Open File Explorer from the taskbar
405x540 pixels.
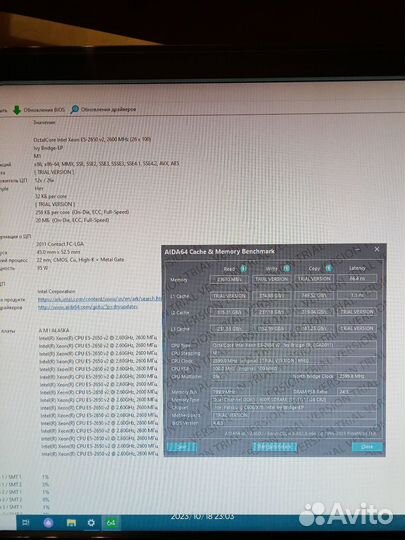(71, 523)
